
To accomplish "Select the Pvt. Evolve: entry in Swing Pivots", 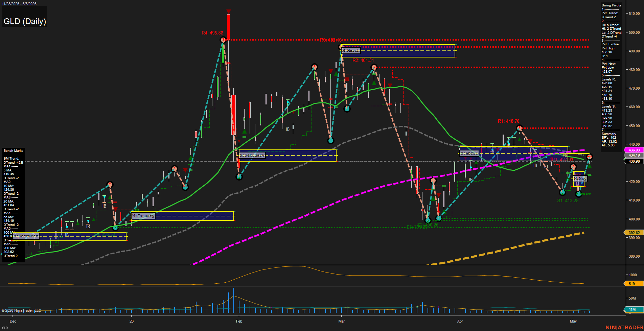I will point(611,44).
